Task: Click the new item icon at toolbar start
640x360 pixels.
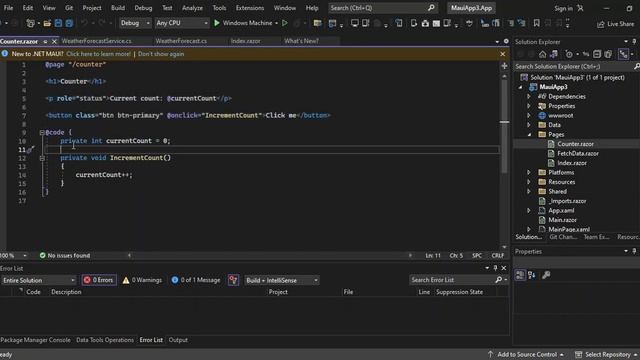Action: tap(30, 23)
